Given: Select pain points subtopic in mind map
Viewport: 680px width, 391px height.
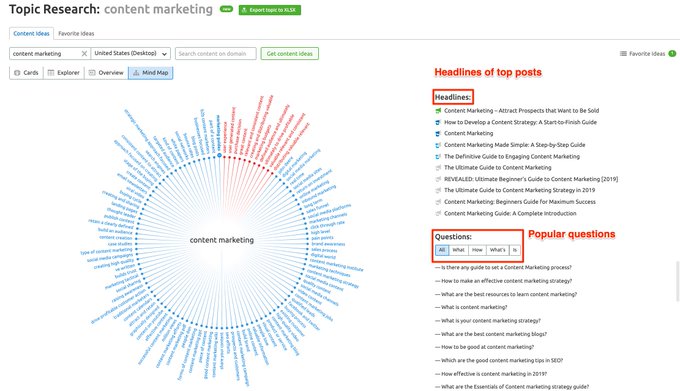Looking at the screenshot, I should (x=323, y=238).
